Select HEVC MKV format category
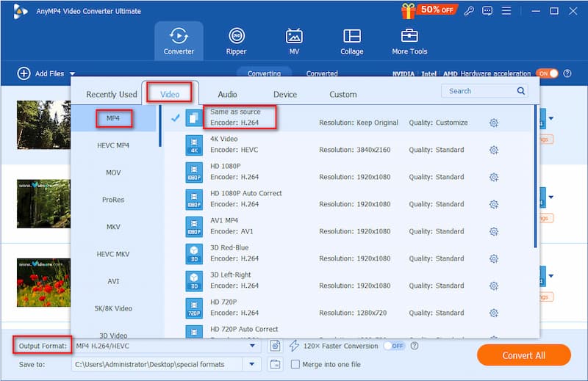 (x=113, y=254)
